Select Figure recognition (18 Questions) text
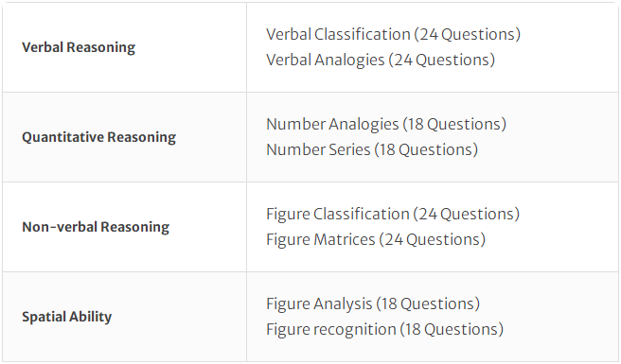Viewport: 621px width, 364px height. 384,330
